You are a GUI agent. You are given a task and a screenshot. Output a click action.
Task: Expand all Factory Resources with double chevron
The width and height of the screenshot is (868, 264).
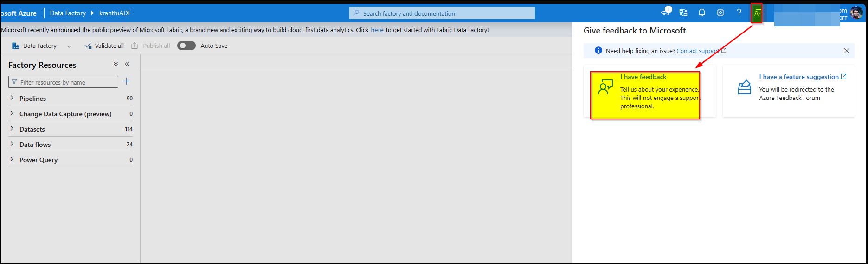point(116,64)
